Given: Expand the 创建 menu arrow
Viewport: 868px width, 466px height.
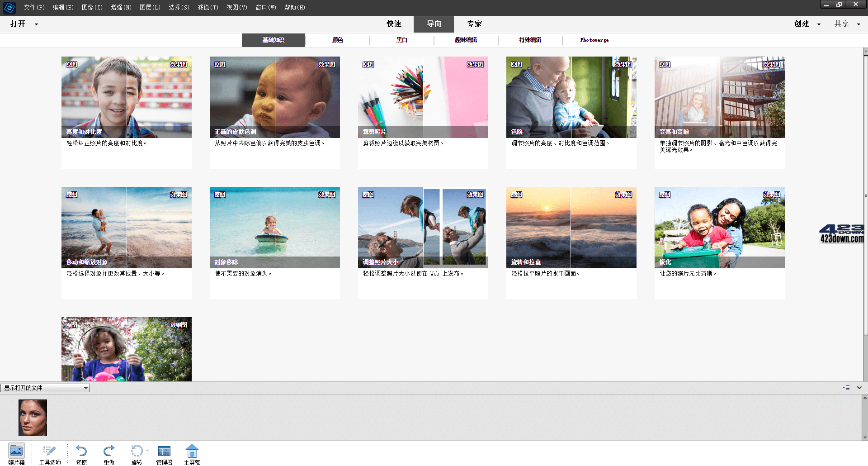Looking at the screenshot, I should (x=819, y=24).
